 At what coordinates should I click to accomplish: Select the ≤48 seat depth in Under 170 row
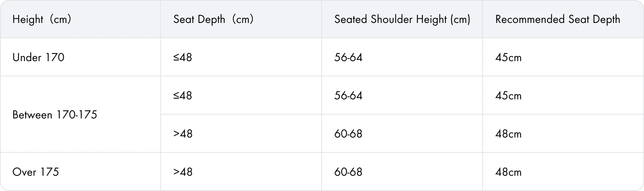click(x=183, y=57)
